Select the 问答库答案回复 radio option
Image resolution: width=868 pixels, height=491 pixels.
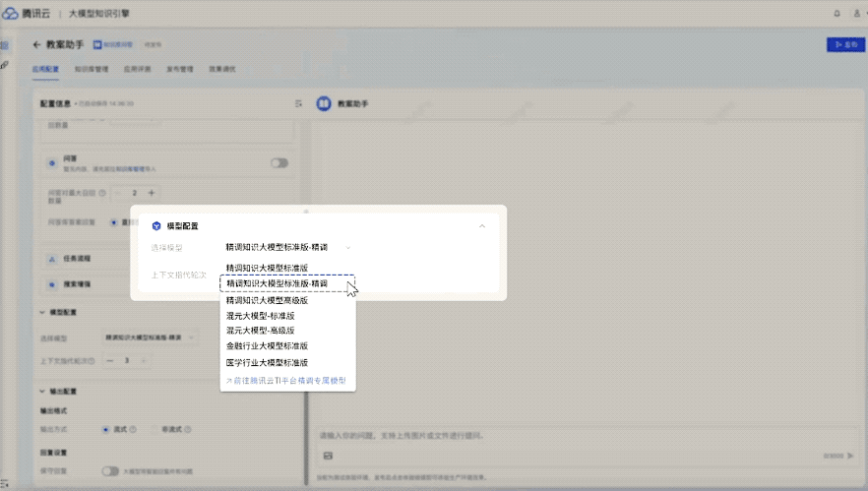[113, 222]
